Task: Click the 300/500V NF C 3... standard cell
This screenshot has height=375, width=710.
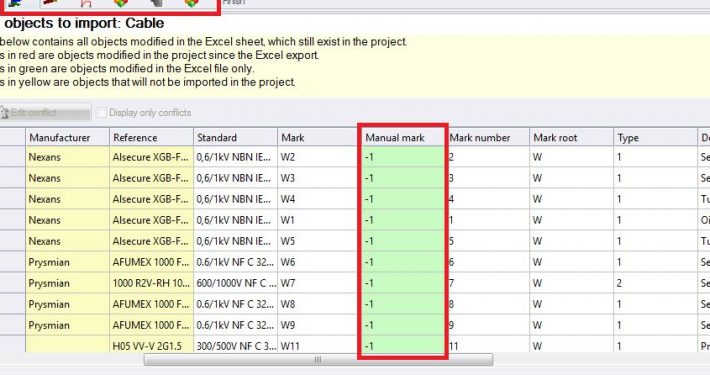Action: coord(235,345)
